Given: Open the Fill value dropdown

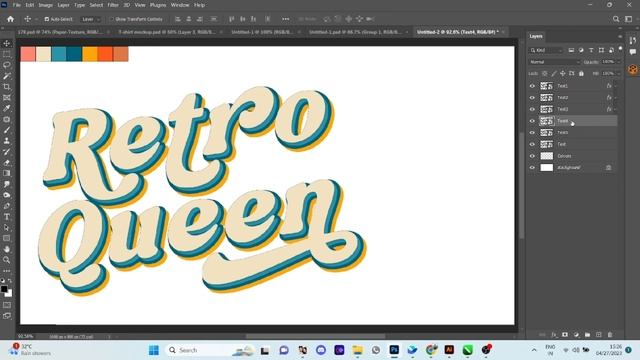Looking at the screenshot, I should pos(619,73).
